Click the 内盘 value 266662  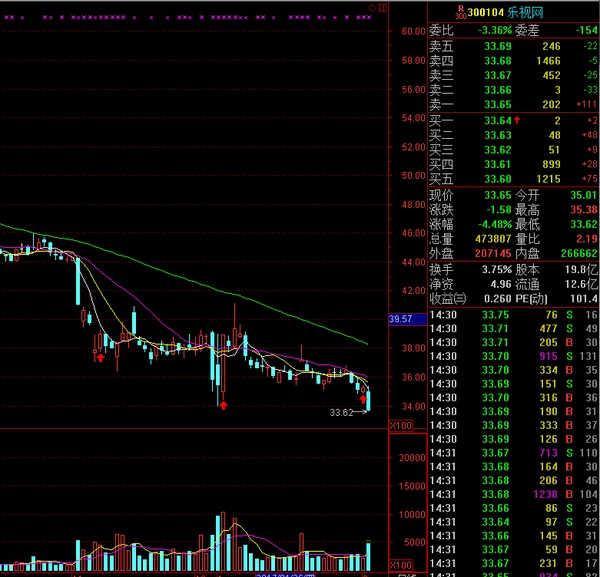pos(579,253)
